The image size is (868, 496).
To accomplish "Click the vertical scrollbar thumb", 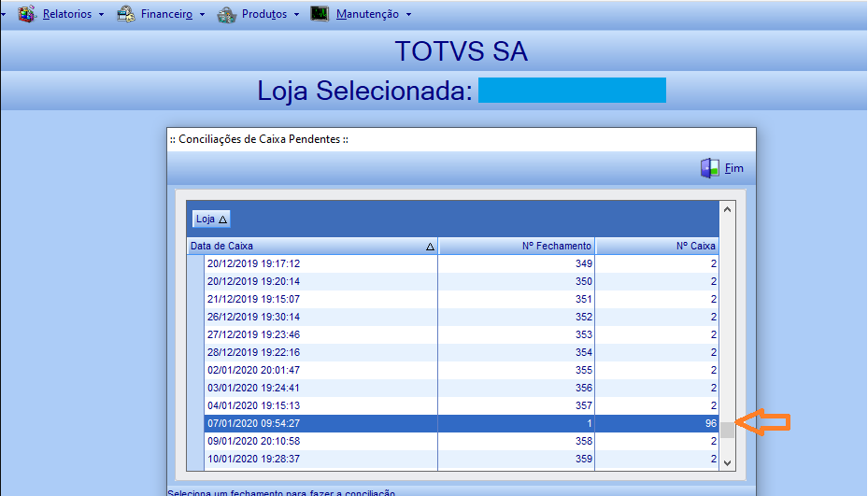I will coord(728,430).
